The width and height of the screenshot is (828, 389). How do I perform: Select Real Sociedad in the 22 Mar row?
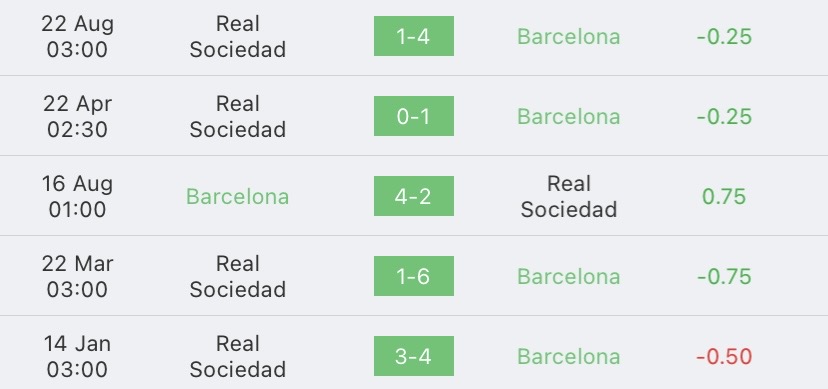point(238,277)
